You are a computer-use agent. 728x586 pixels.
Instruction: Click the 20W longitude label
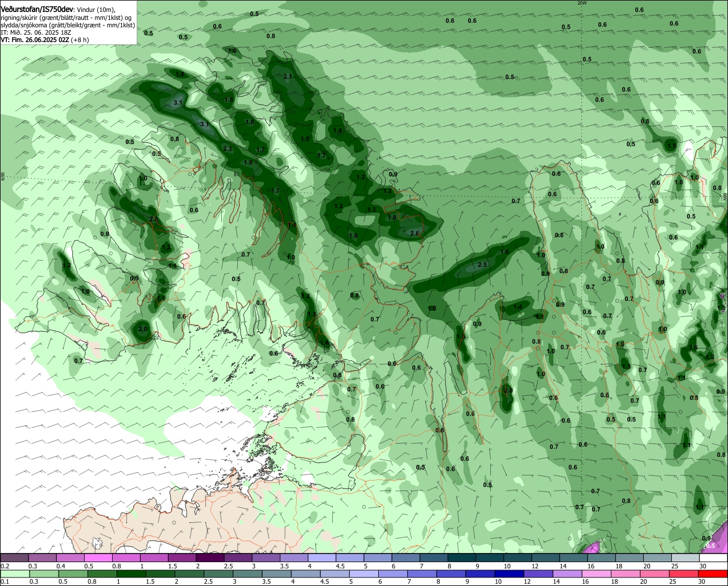click(x=581, y=3)
